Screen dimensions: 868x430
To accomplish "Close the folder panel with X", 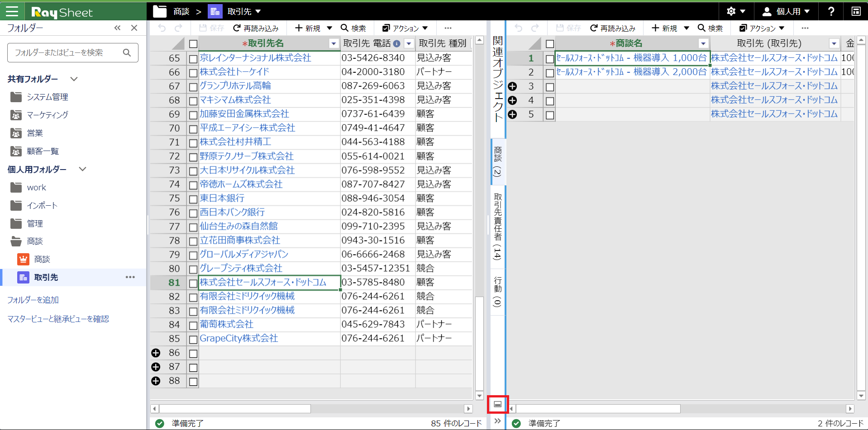I will click(134, 28).
